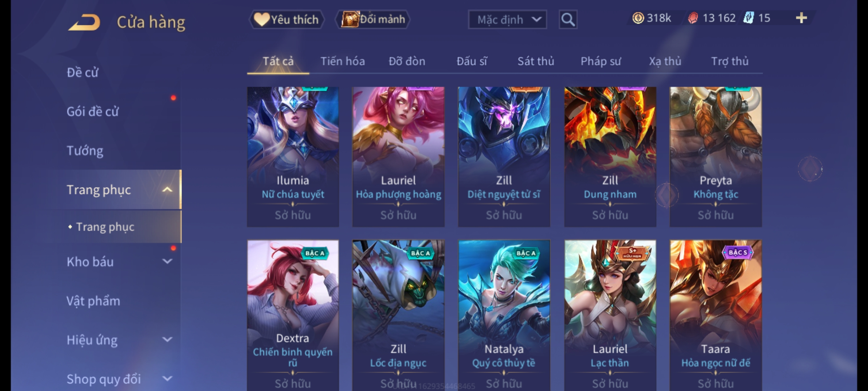
Task: Expand the Kho báu sidebar section
Action: click(x=167, y=261)
